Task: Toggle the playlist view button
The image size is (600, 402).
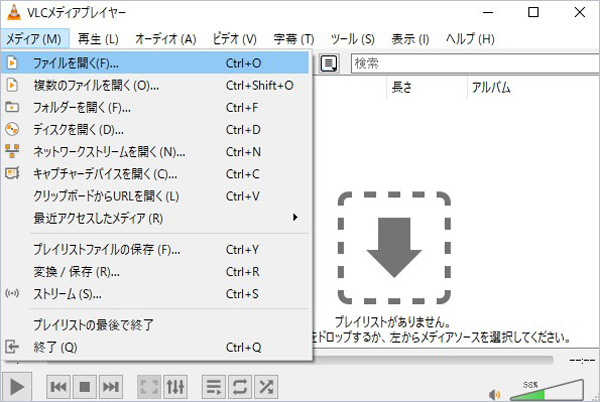Action: 214,387
